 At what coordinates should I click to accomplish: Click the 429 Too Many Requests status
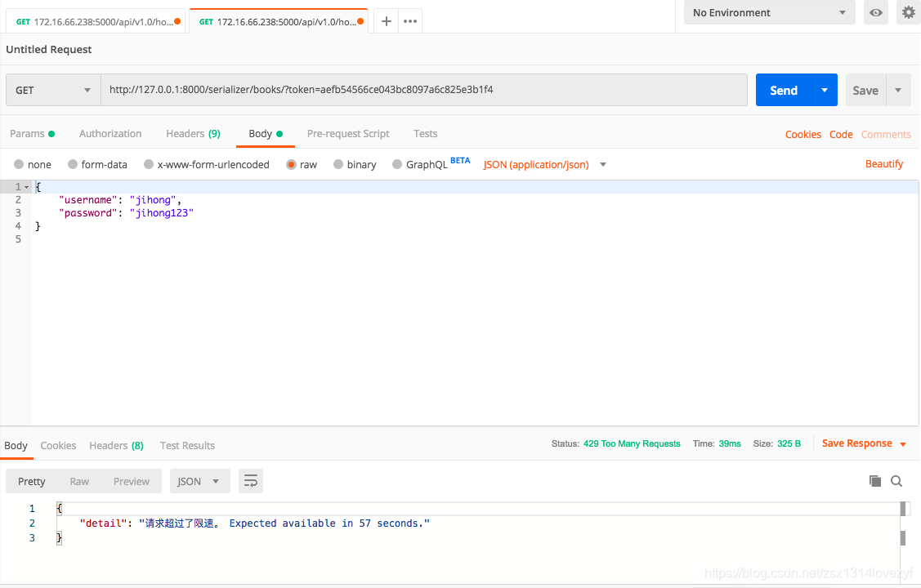click(632, 443)
